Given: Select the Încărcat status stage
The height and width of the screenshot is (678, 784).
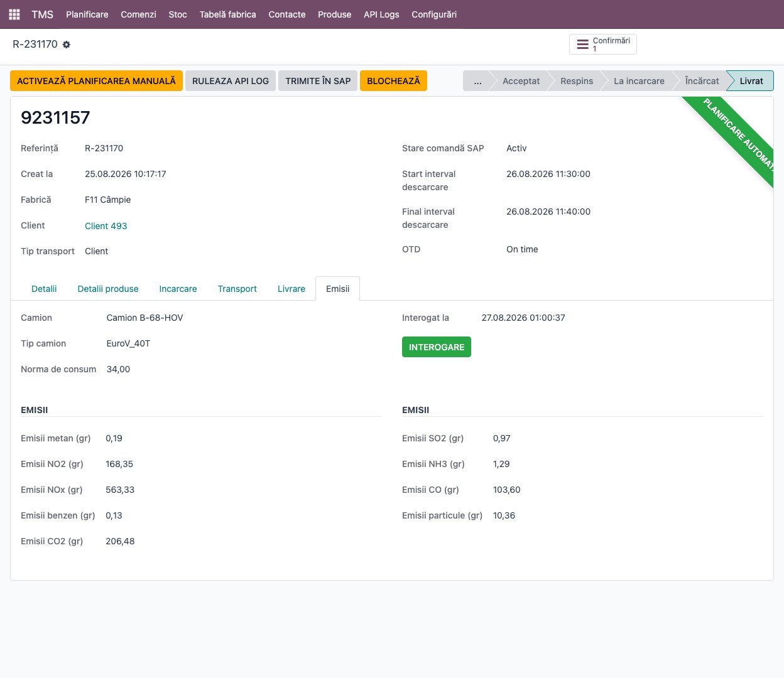Looking at the screenshot, I should [x=702, y=81].
